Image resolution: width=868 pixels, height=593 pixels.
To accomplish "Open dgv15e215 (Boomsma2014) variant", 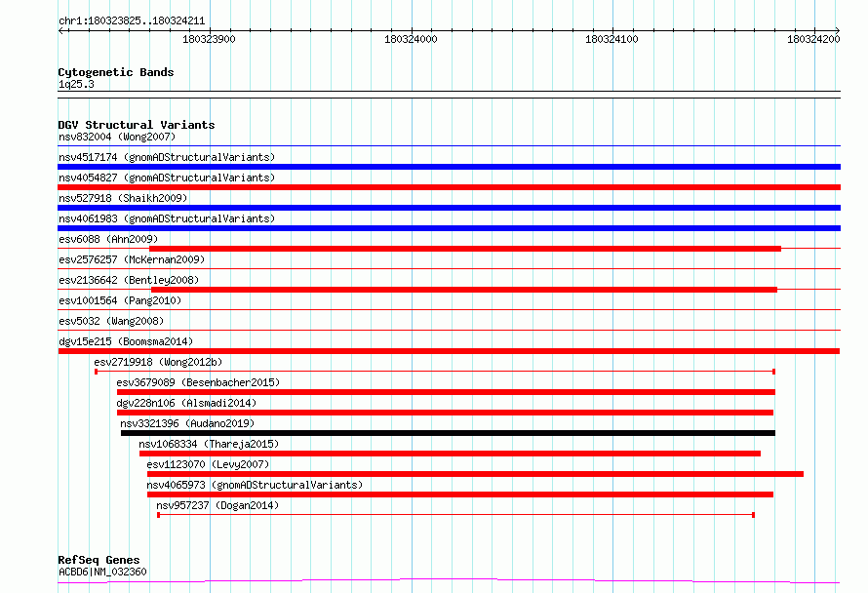I will 126,341.
